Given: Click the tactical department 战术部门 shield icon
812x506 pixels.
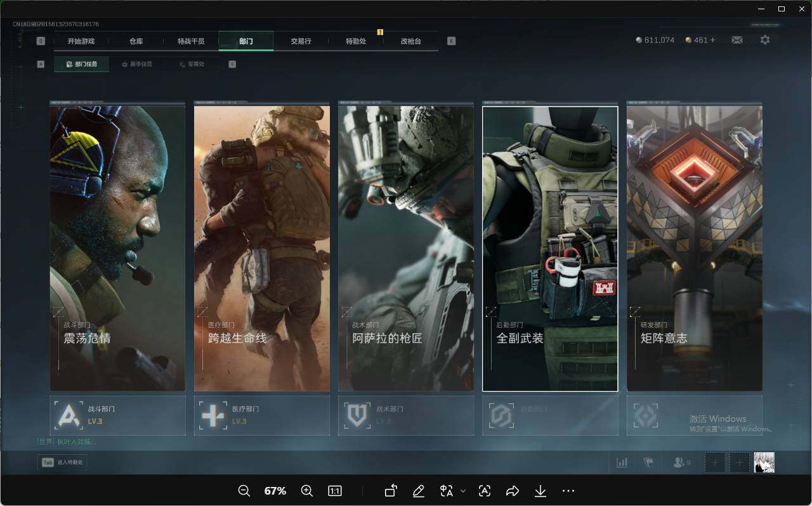Looking at the screenshot, I should (357, 415).
